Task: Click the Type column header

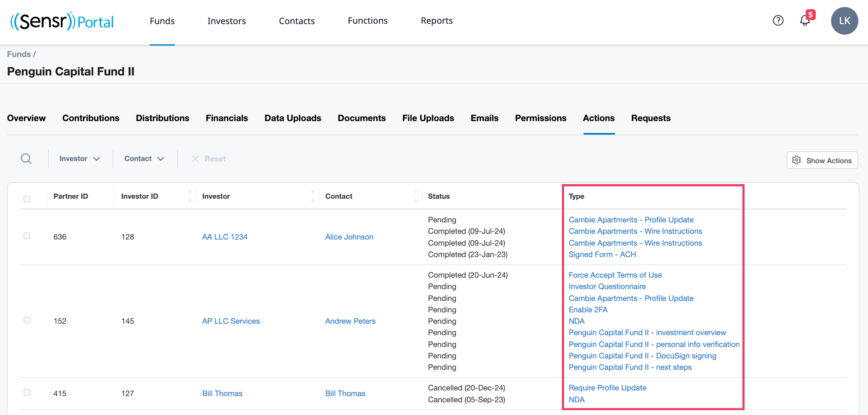Action: click(576, 196)
